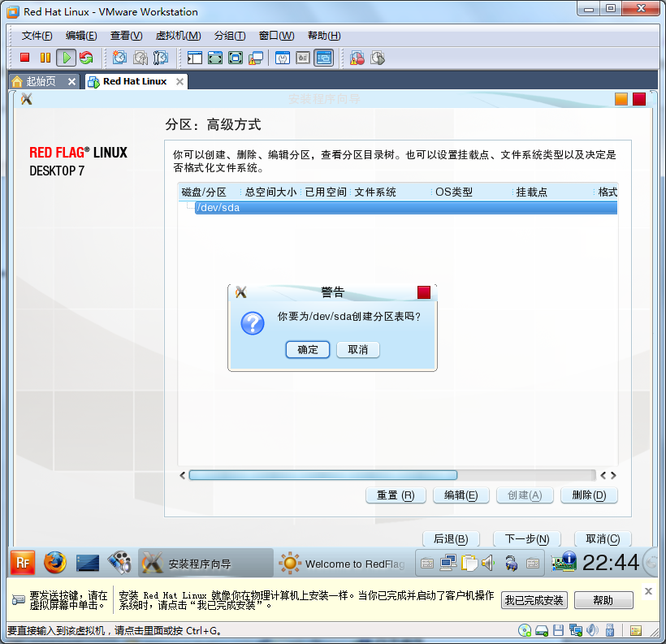Click the red Power Off stop icon
Viewport: 666px width, 644px height.
24,58
